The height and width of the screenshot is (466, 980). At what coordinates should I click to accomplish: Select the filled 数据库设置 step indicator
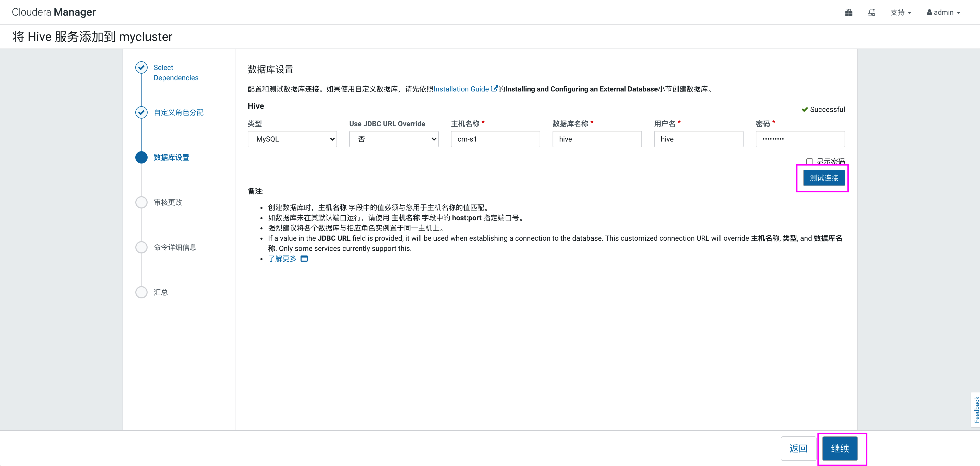141,157
